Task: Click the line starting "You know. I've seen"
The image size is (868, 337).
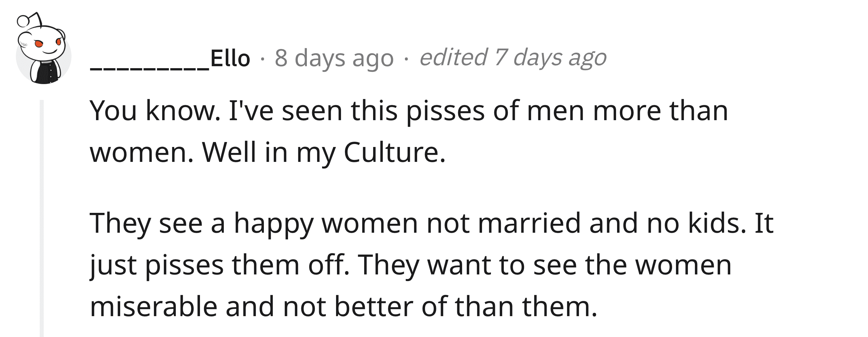Action: point(409,111)
